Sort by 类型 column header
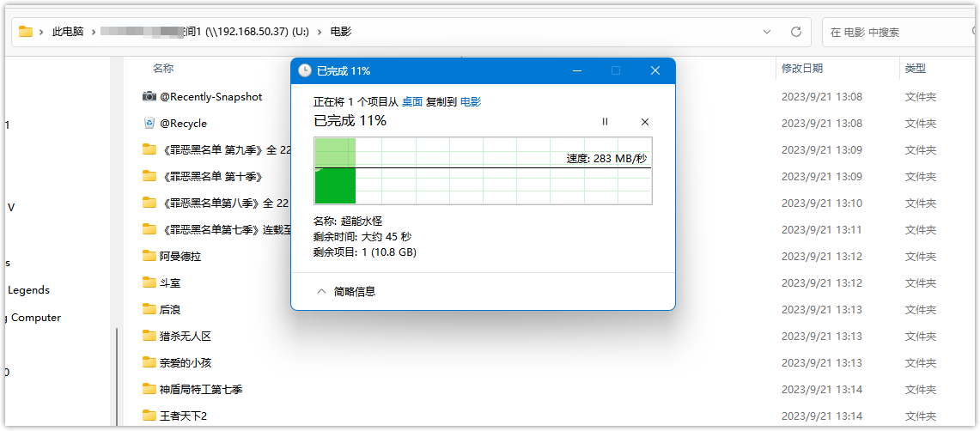This screenshot has width=980, height=431. (915, 68)
